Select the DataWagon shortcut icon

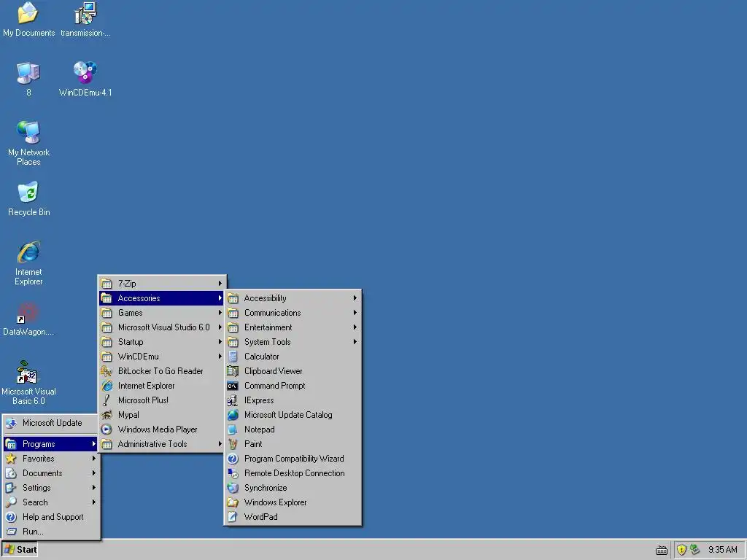28,319
